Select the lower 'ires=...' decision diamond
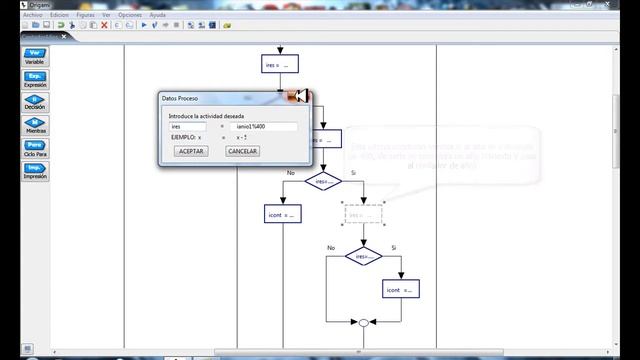 tap(364, 256)
